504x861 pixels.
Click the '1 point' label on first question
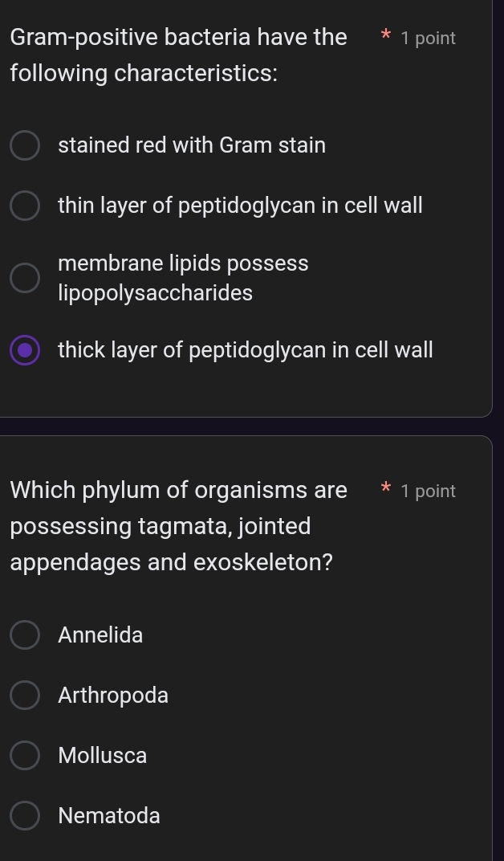tap(429, 37)
